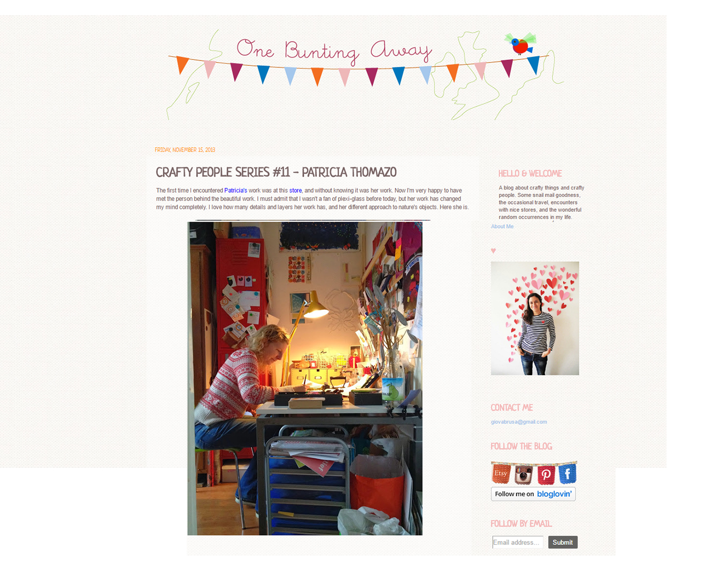Click the Follow me on bloglovin' button
Viewport: 728px width, 577px height.
533,494
